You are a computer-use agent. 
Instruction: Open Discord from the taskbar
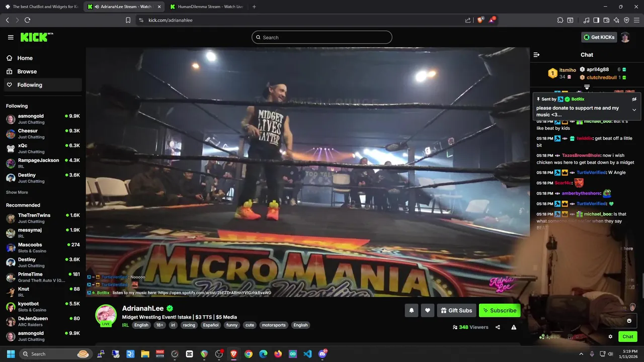pos(323,354)
